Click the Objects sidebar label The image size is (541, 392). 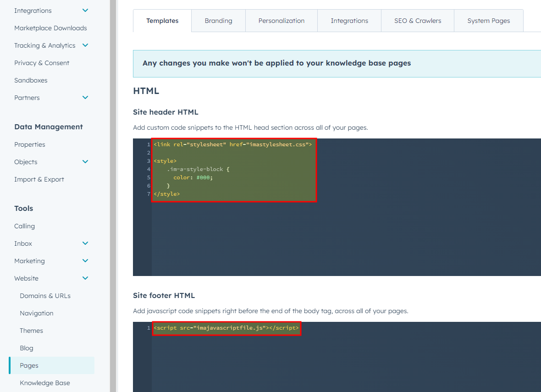pyautogui.click(x=26, y=161)
